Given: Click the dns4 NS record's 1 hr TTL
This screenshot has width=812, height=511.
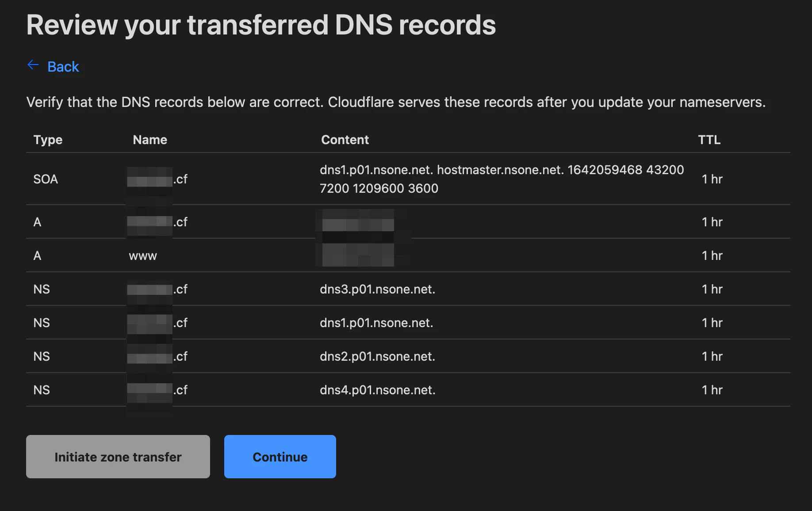Looking at the screenshot, I should 712,390.
